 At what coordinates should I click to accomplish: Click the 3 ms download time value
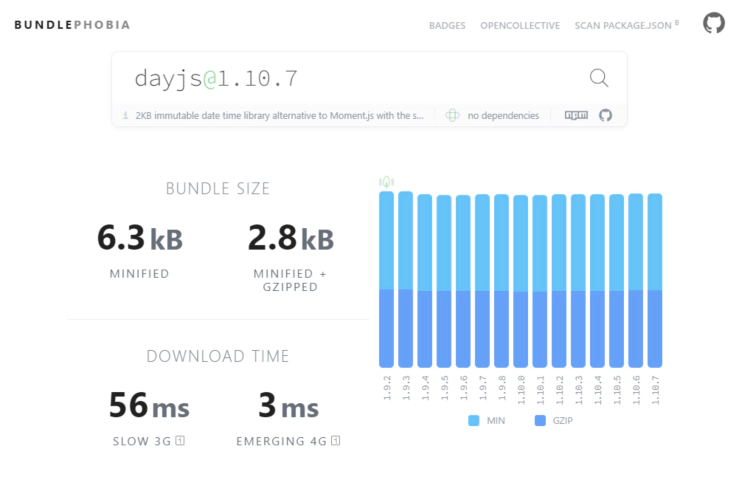(288, 405)
